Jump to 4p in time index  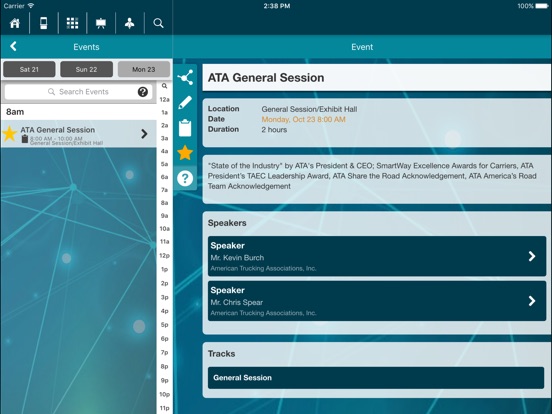164,311
